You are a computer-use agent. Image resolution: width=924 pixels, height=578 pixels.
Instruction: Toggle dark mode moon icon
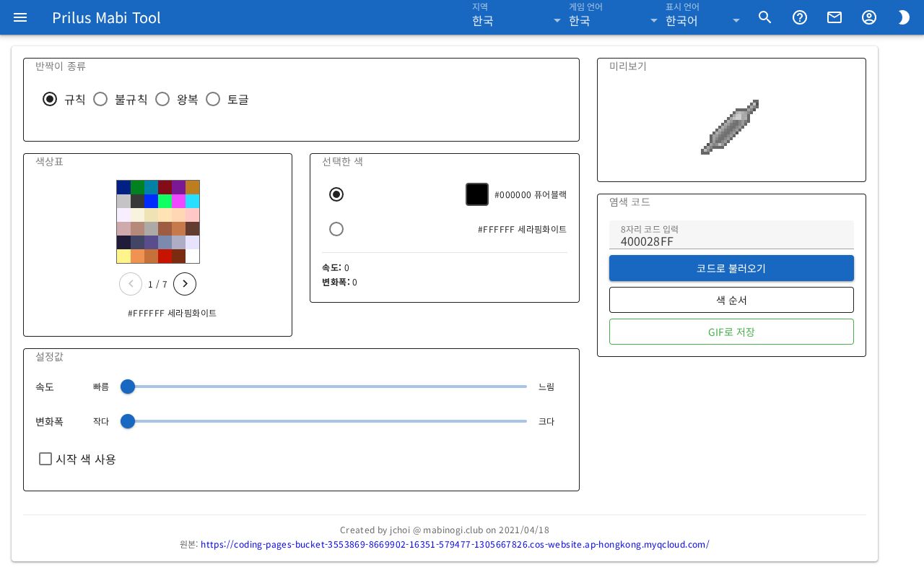point(904,17)
